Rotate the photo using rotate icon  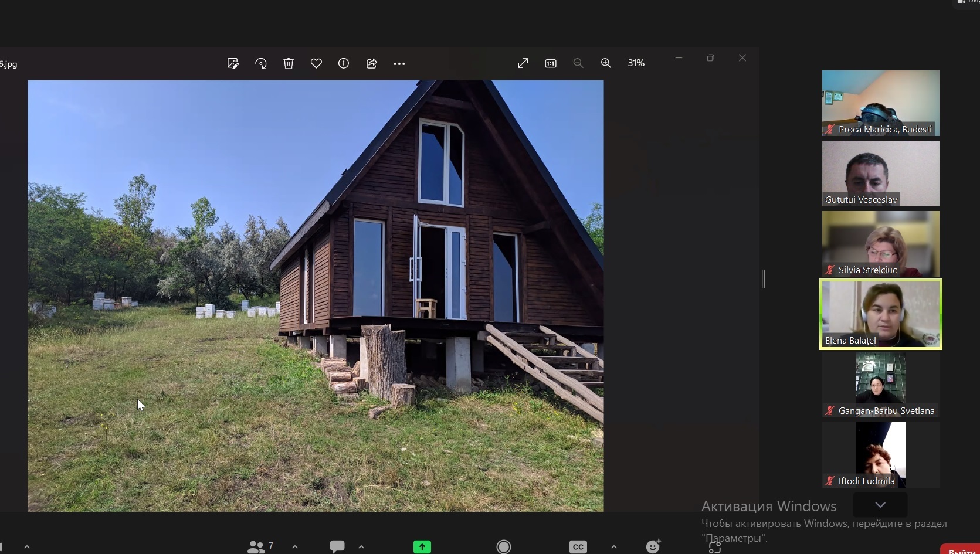[x=261, y=63]
